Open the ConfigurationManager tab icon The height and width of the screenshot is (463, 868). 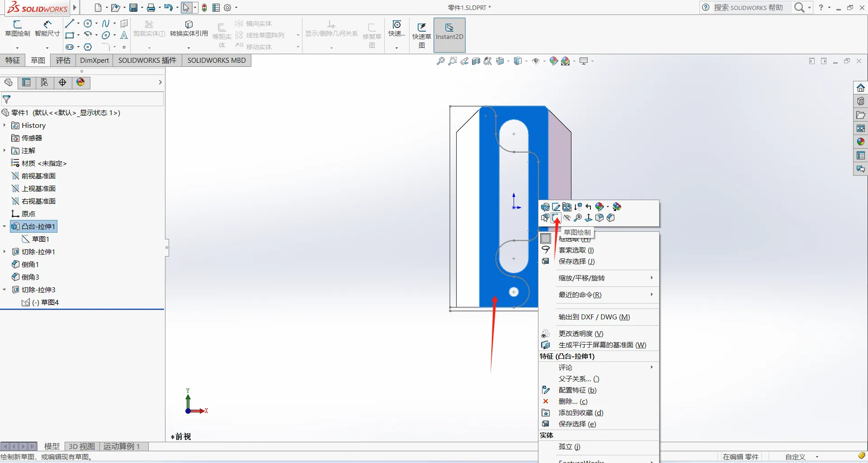tap(44, 82)
